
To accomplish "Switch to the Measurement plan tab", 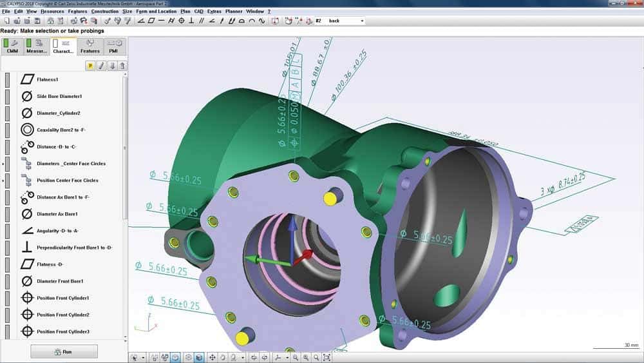I will (x=37, y=46).
